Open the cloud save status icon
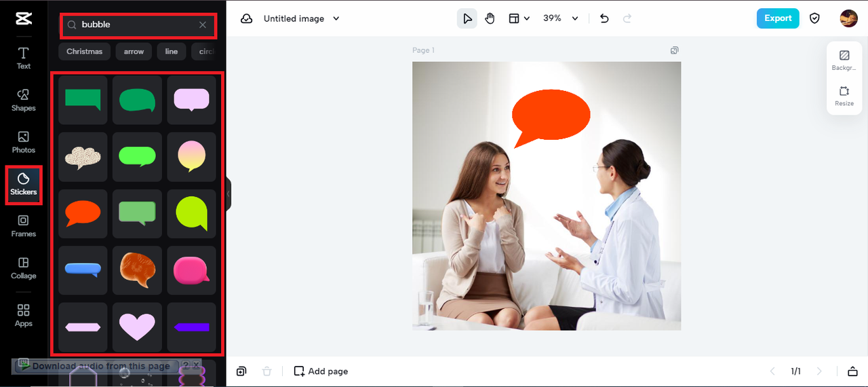868x387 pixels. (x=247, y=18)
